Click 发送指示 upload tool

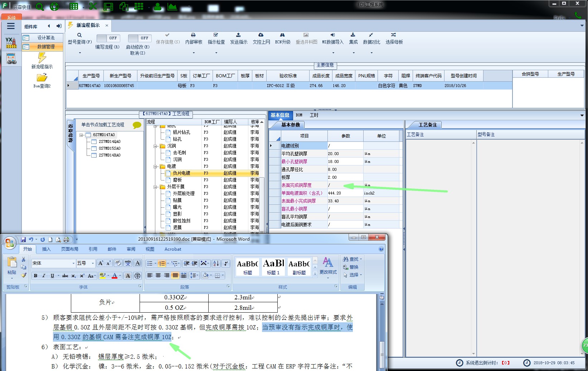(239, 39)
